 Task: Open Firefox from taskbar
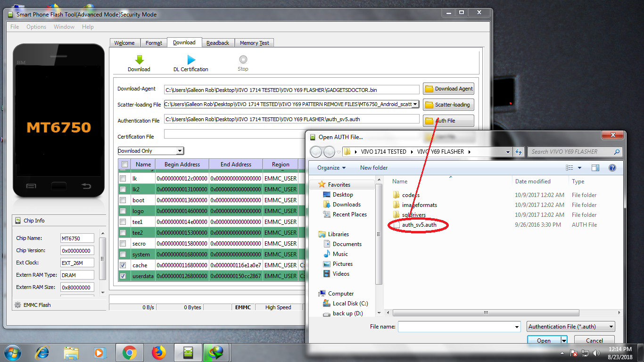click(159, 353)
